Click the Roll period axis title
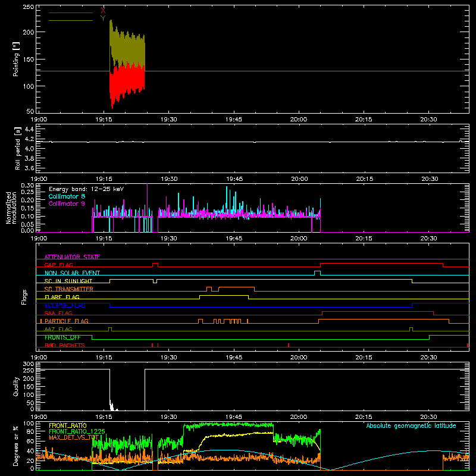This screenshot has height=476, width=476. (17, 148)
